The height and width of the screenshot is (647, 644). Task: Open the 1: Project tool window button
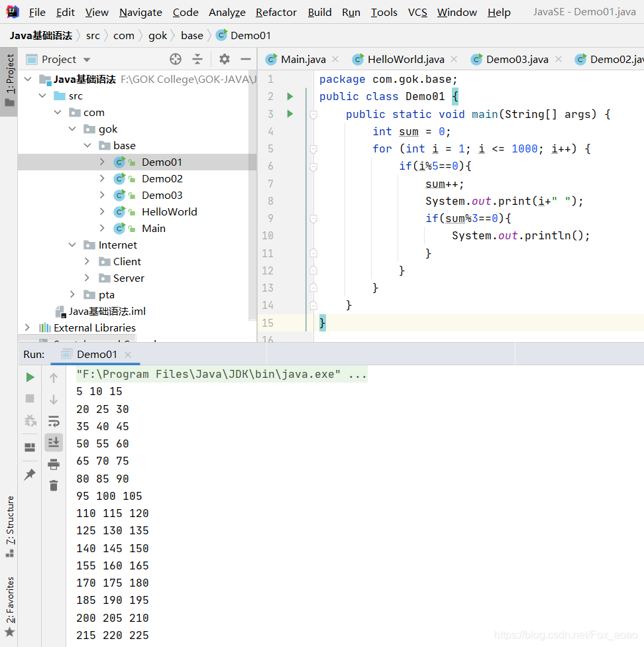tap(9, 80)
